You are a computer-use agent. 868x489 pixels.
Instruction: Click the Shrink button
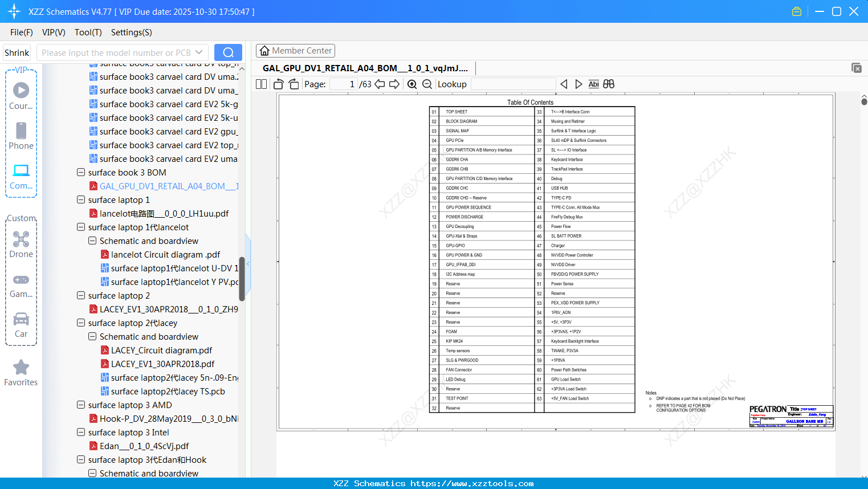coord(17,52)
